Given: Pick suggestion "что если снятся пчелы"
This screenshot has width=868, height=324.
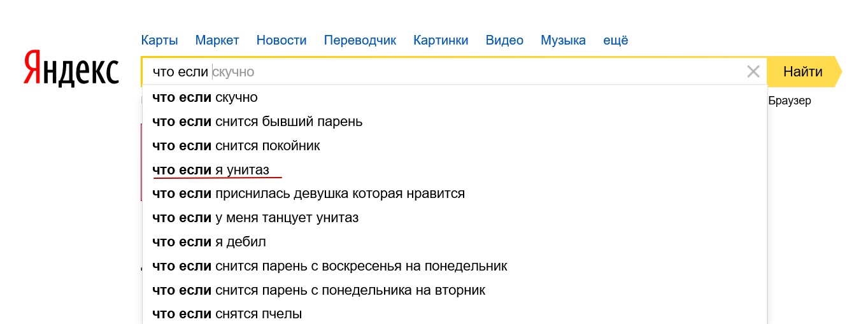Looking at the screenshot, I should [x=455, y=314].
